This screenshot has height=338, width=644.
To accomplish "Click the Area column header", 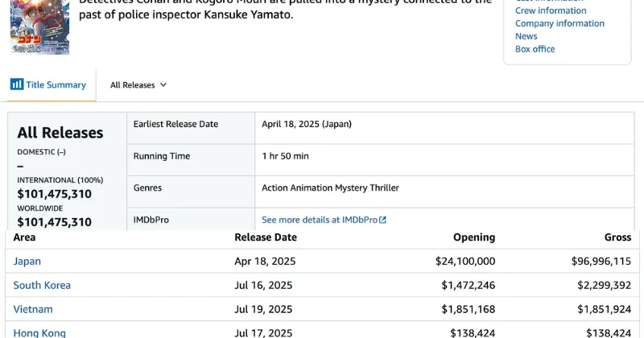I will [24, 237].
